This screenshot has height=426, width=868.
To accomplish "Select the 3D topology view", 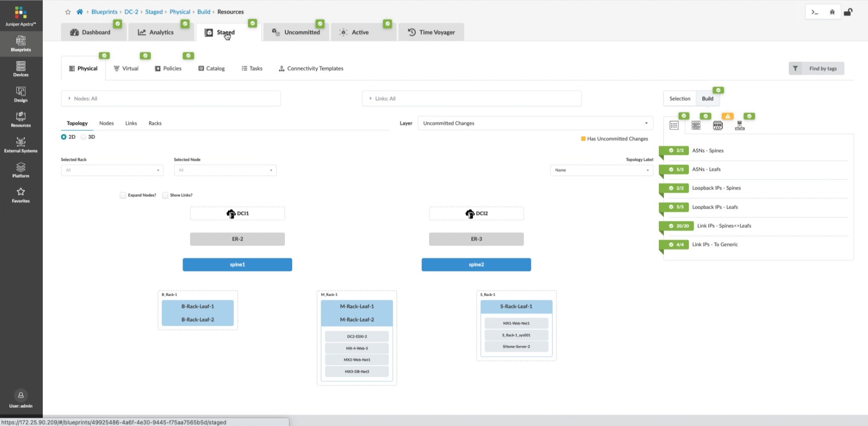I will [x=84, y=137].
